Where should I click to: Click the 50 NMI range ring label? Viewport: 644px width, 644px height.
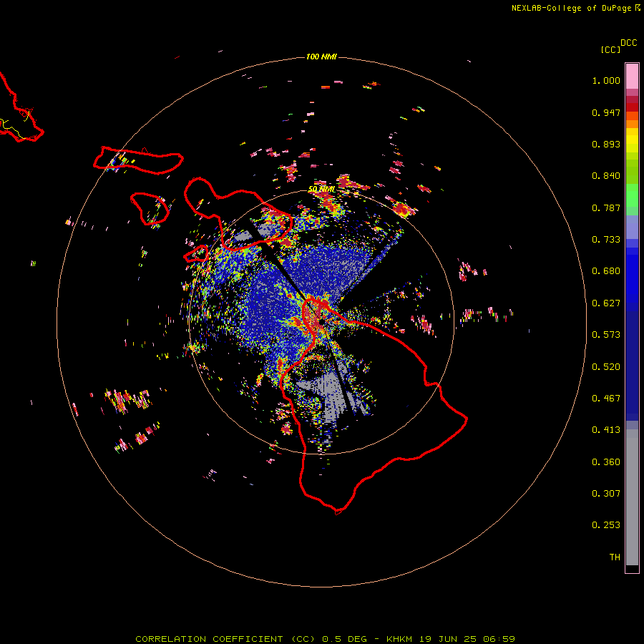tap(321, 189)
